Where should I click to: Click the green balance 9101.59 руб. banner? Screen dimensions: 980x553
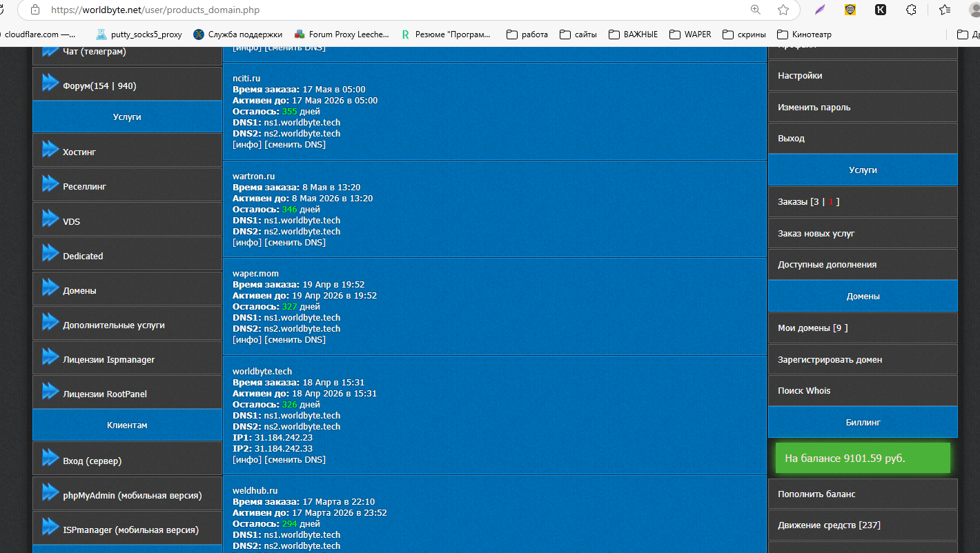[x=862, y=459]
